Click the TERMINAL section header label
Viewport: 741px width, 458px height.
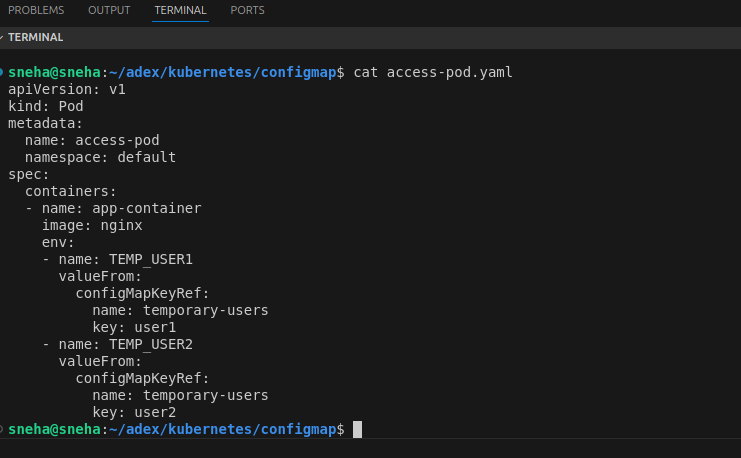tap(37, 38)
